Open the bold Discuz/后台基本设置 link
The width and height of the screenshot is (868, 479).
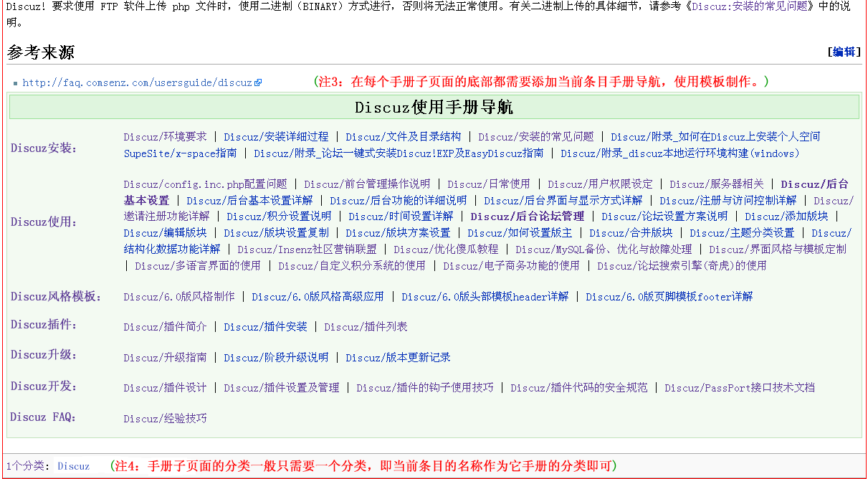point(815,184)
